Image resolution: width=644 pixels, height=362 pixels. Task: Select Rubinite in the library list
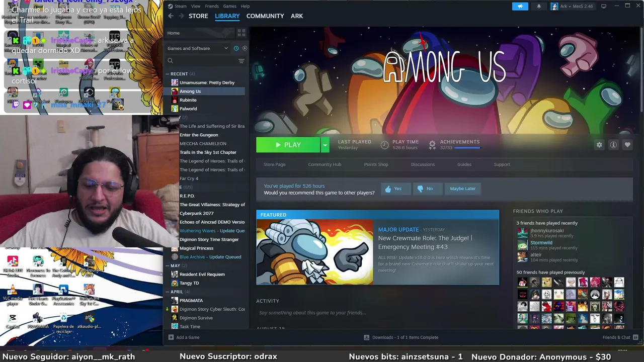[188, 100]
